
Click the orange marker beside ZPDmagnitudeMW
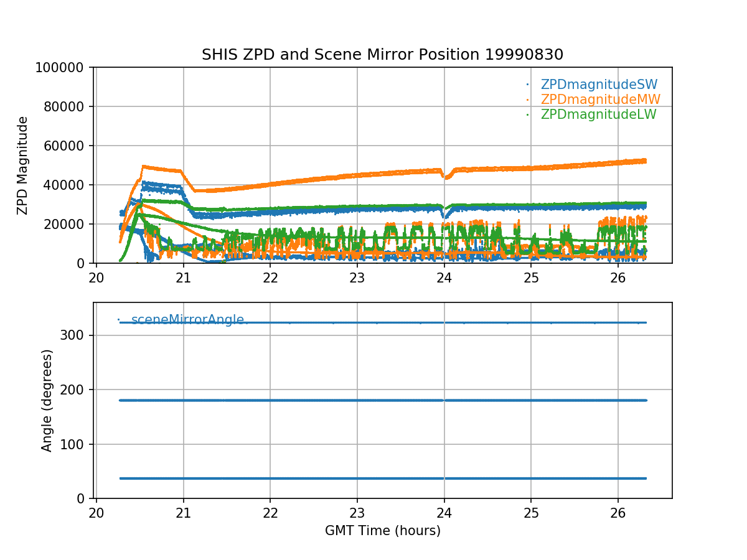[x=528, y=100]
